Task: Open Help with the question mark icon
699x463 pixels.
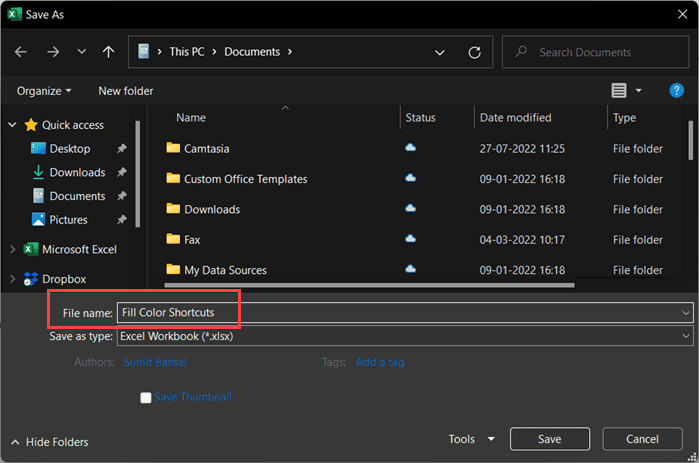Action: (x=676, y=90)
